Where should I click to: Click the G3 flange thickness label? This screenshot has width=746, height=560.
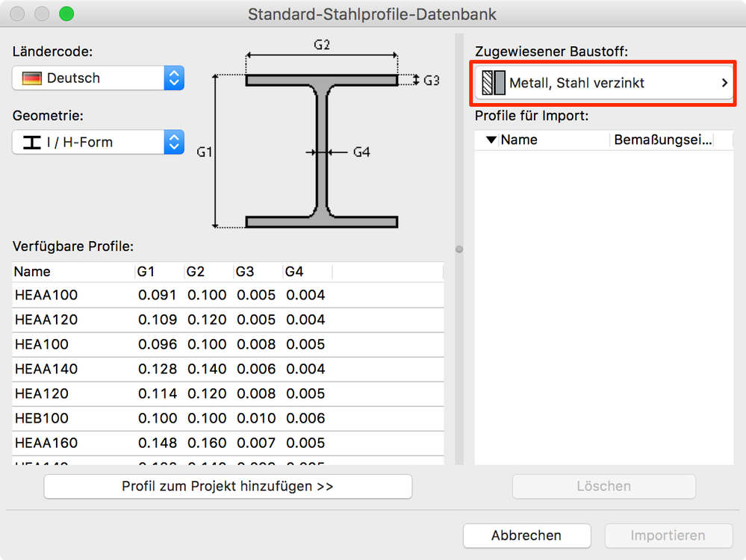click(x=431, y=81)
